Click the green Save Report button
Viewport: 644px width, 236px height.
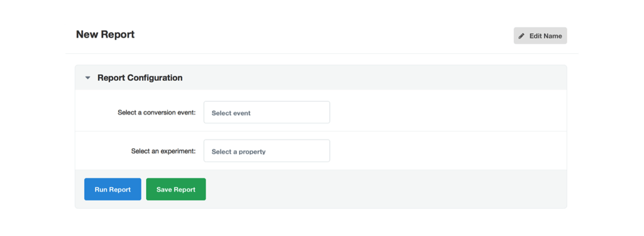(176, 190)
